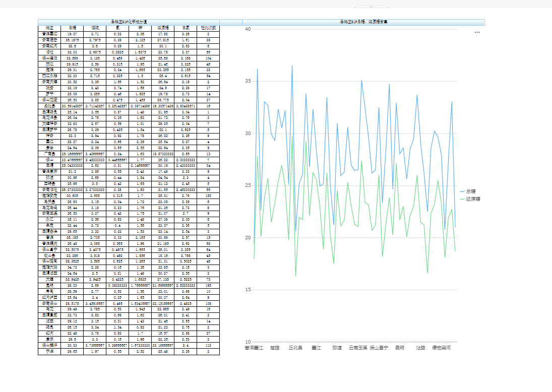Select the 保山隆阳 row name cell
The image size is (552, 392).
pyautogui.click(x=49, y=58)
